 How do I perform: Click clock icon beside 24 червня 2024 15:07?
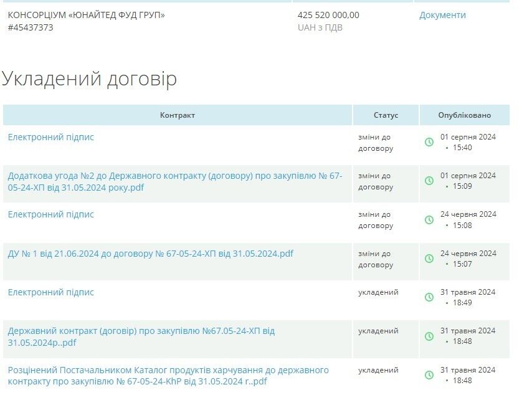tap(429, 259)
